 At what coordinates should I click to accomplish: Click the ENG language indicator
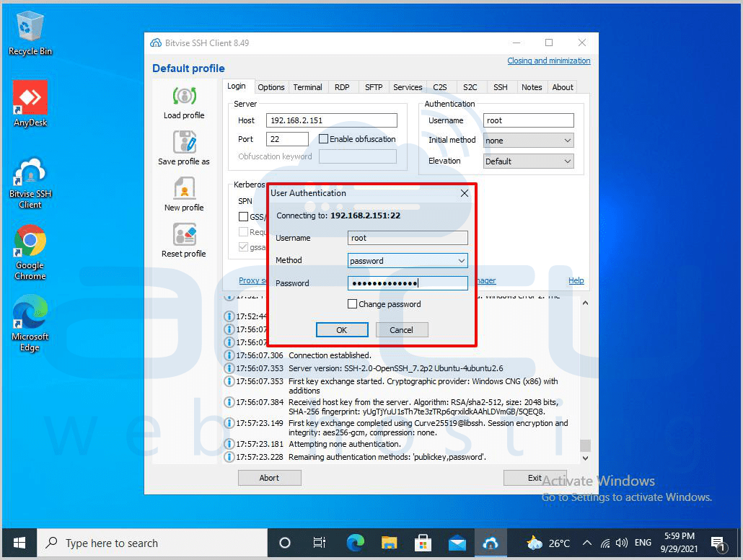point(643,543)
